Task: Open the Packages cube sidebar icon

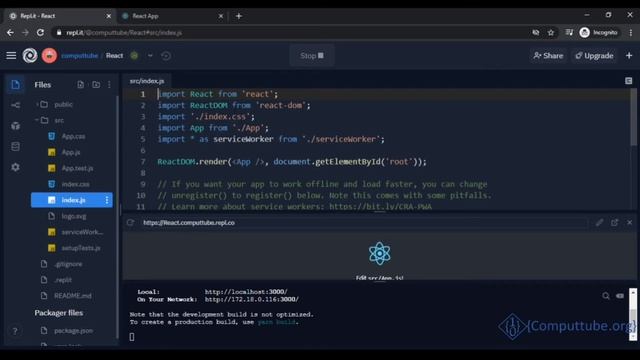Action: [x=16, y=126]
